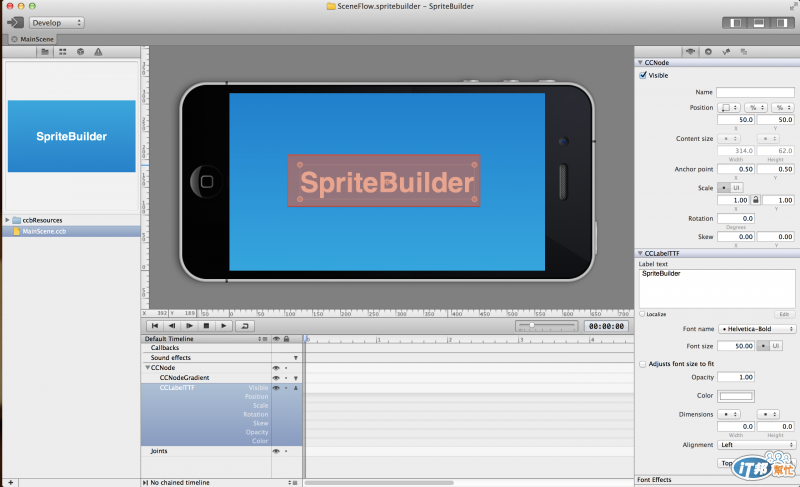
Task: Open No chained timeline selector
Action: pos(292,482)
